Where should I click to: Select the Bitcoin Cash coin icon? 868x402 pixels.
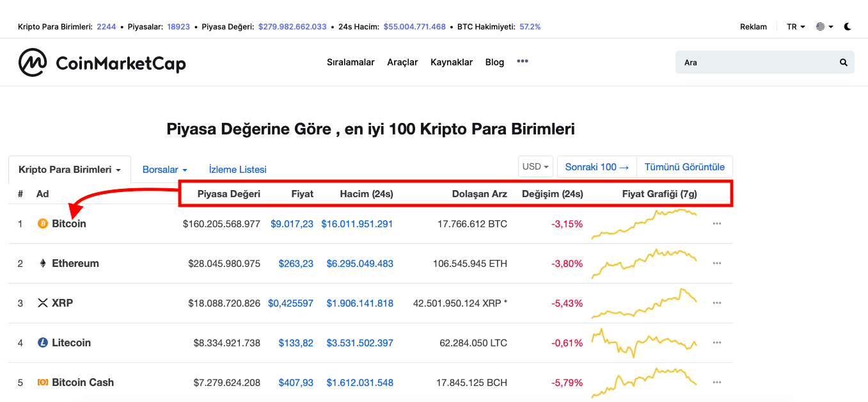(42, 382)
